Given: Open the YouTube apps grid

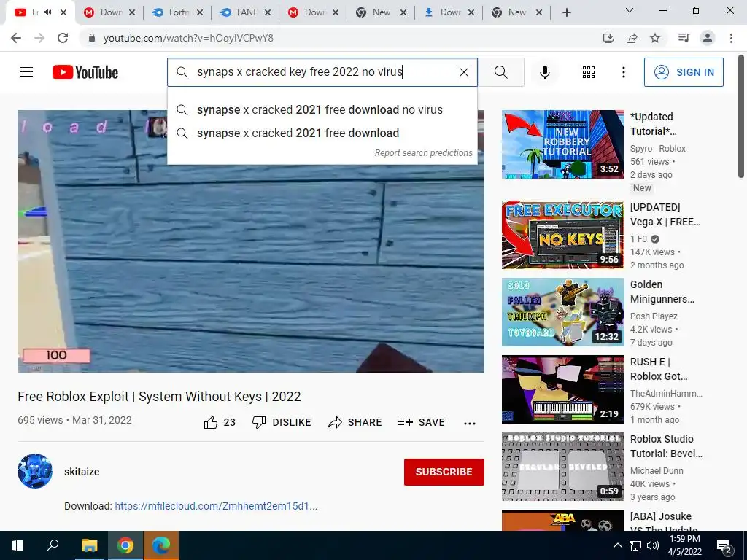Looking at the screenshot, I should click(x=589, y=72).
